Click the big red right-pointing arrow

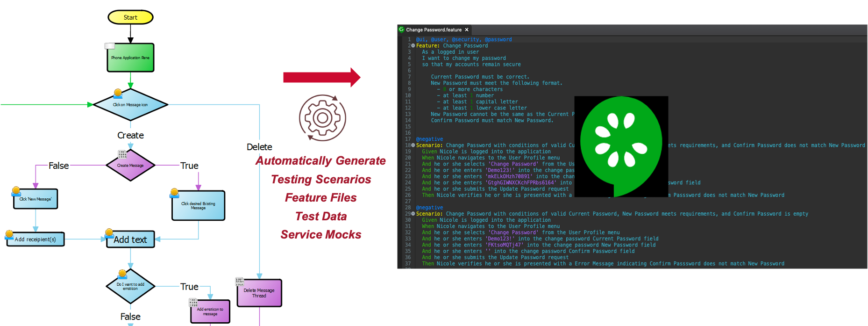(322, 77)
